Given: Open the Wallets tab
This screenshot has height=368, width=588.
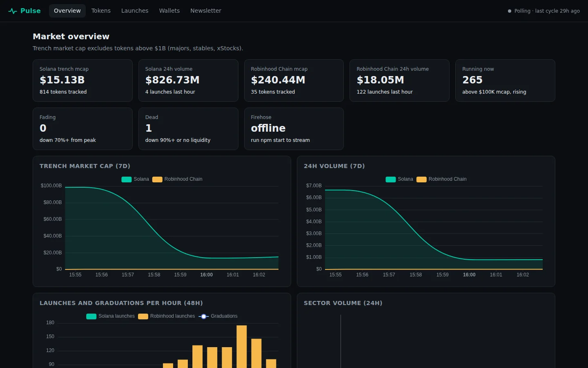Looking at the screenshot, I should (169, 11).
